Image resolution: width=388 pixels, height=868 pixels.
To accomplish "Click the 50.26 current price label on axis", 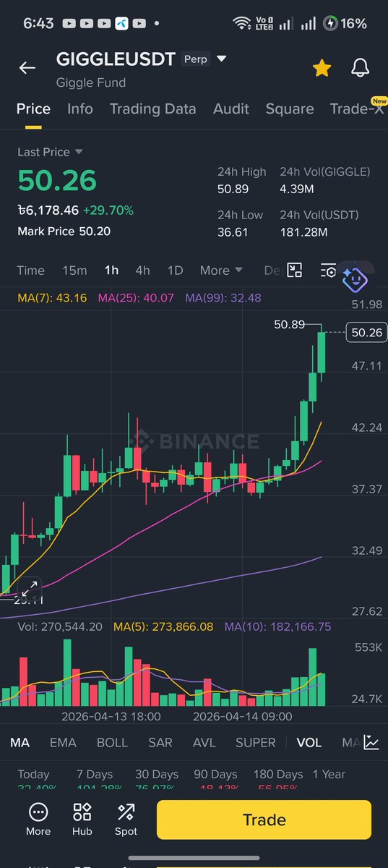I will [366, 333].
